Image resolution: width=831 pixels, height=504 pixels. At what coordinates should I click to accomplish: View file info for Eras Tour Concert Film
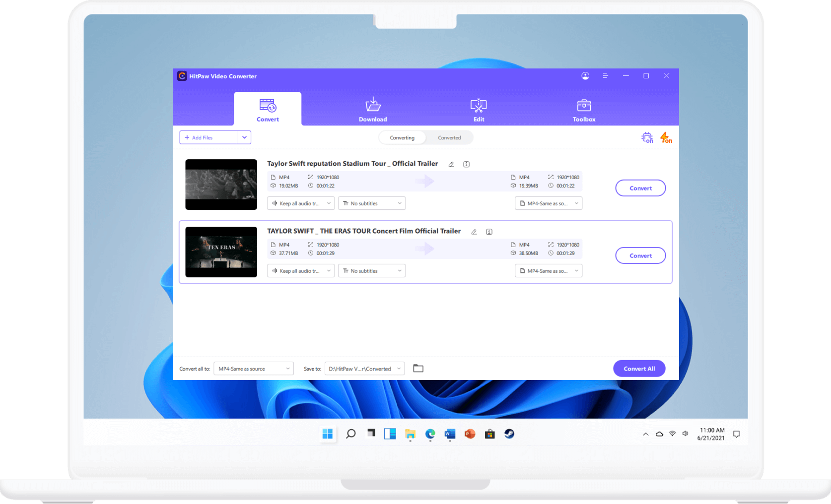pyautogui.click(x=489, y=231)
